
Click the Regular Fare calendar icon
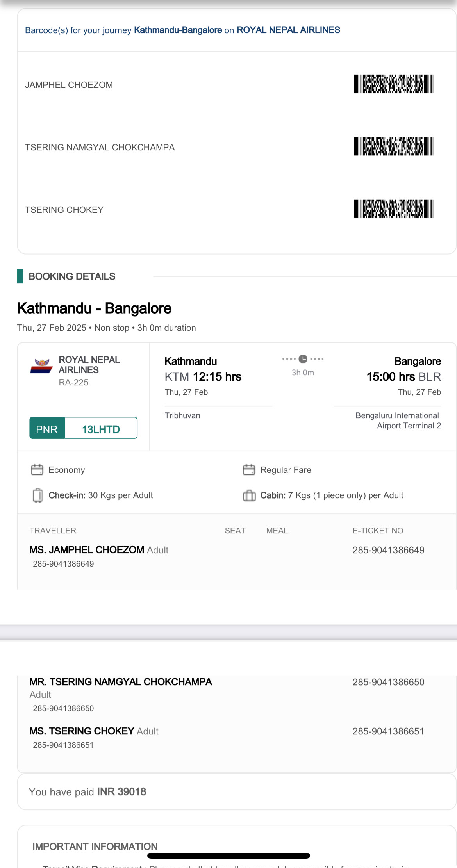click(x=249, y=469)
